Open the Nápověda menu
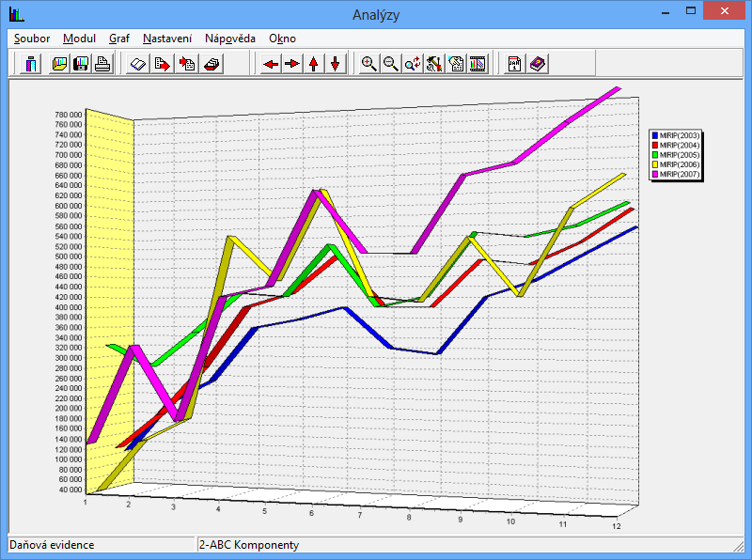The image size is (752, 560). (230, 39)
